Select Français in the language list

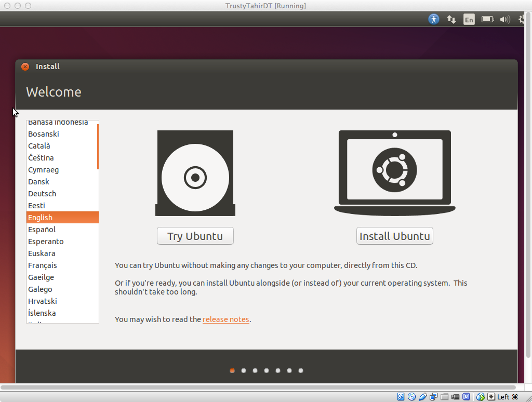(x=62, y=265)
